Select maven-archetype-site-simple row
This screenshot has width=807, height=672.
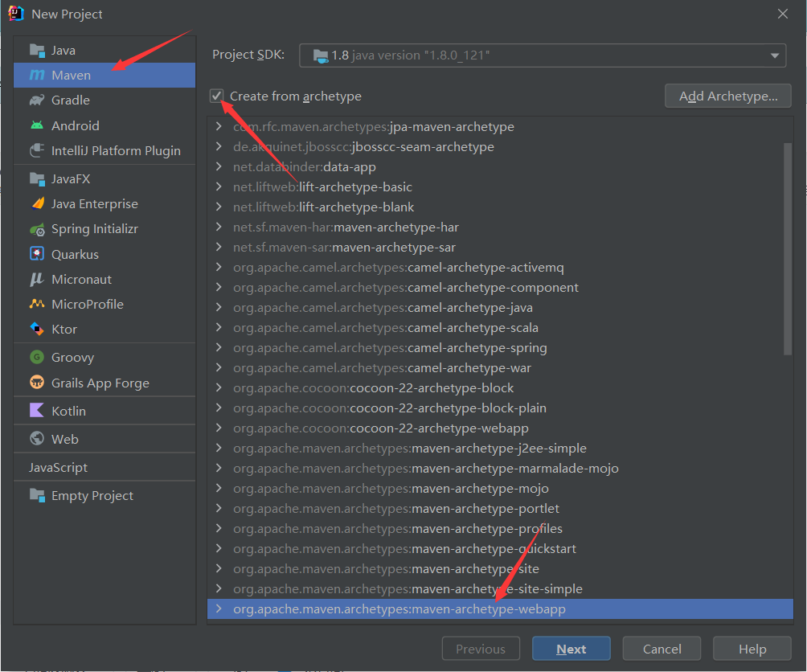500,588
